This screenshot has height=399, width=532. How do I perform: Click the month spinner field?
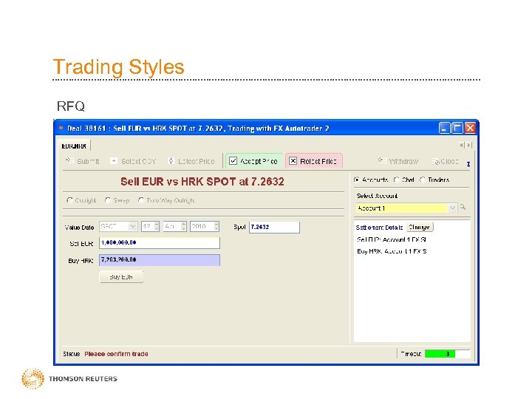tap(174, 227)
